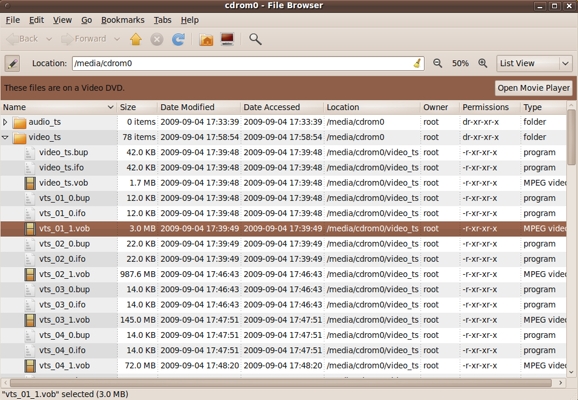The image size is (578, 400).
Task: Click the Location path input field
Action: tap(248, 63)
